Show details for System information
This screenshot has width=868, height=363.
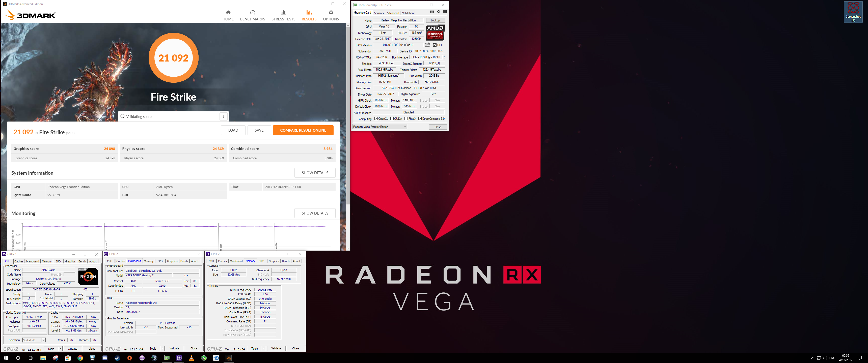point(315,173)
